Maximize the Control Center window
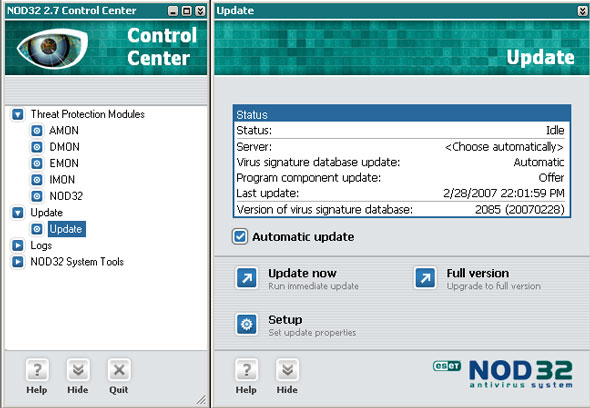This screenshot has width=590, height=408. click(x=187, y=11)
